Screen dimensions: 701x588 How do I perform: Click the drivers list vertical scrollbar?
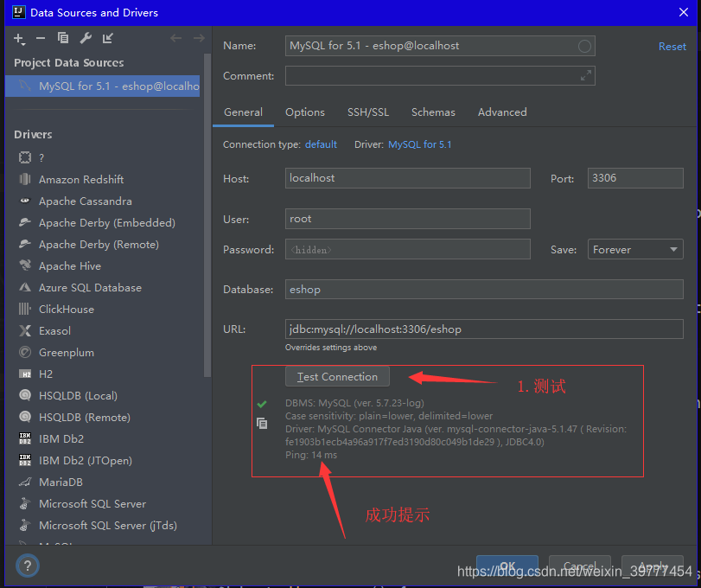click(x=207, y=215)
